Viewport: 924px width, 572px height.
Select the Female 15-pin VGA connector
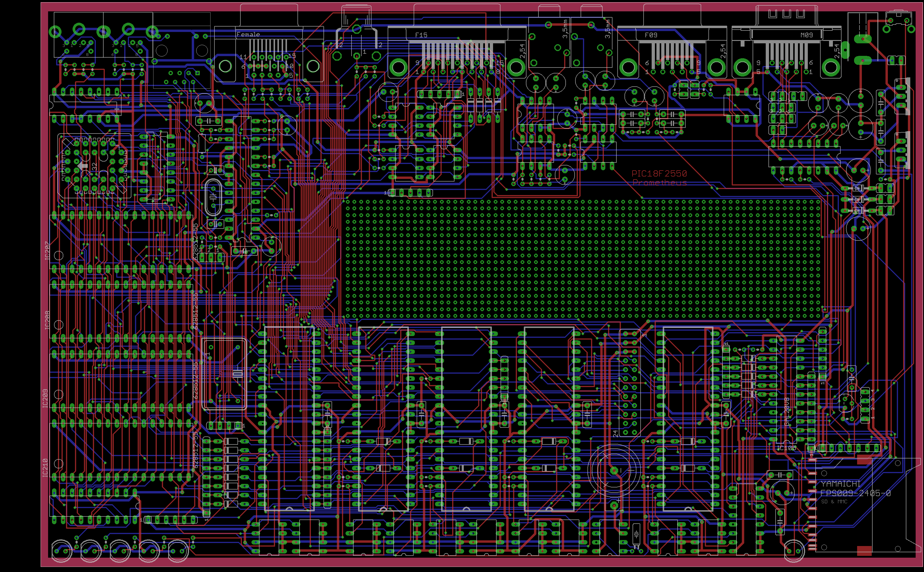point(269,57)
